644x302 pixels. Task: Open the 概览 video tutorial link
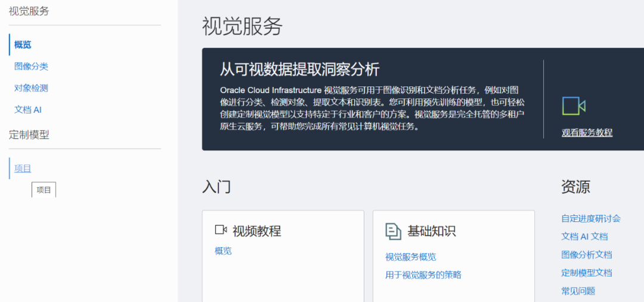223,251
